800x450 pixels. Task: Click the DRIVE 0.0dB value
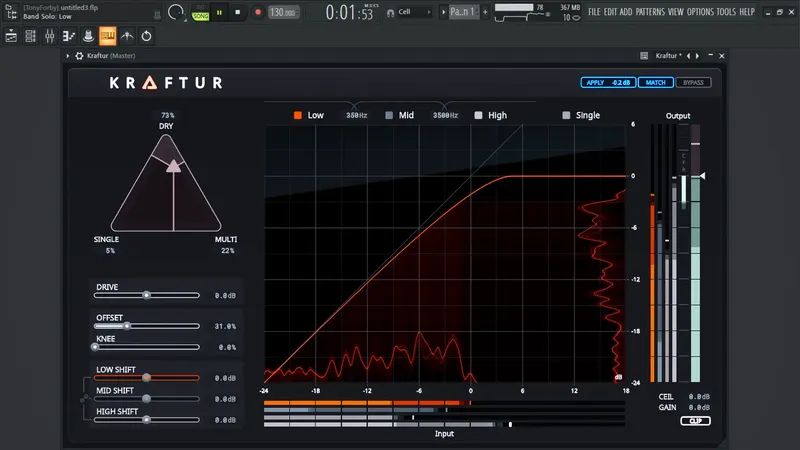point(225,295)
